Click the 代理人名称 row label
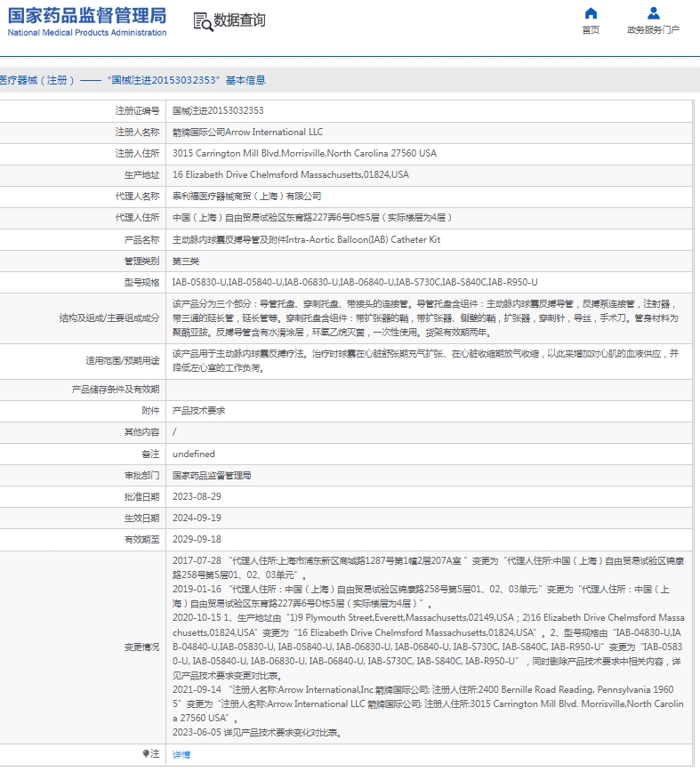Viewport: 700px width, 772px height. click(137, 197)
